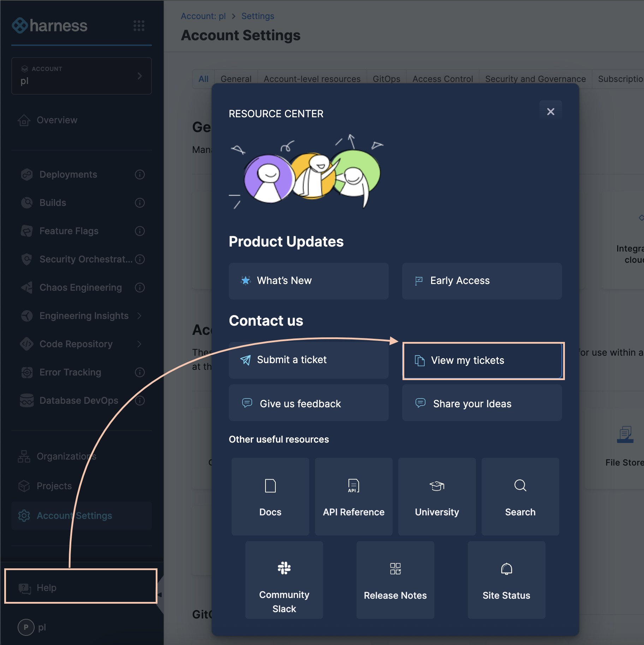
Task: Open the API Reference tile
Action: click(353, 496)
